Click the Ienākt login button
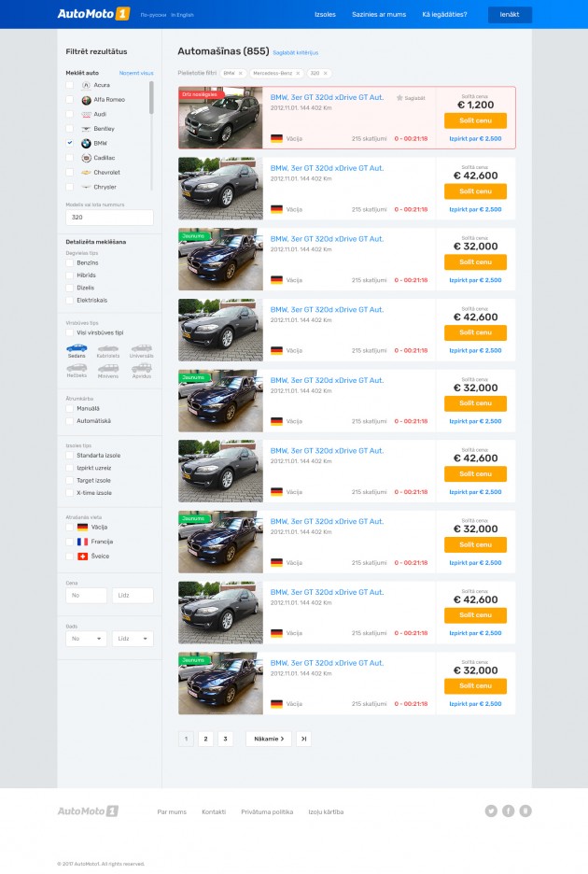The width and height of the screenshot is (588, 874). tap(510, 15)
